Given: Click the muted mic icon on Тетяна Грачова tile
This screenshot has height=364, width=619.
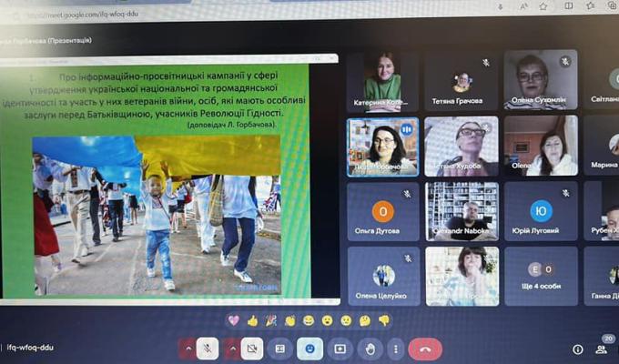Looking at the screenshot, I should pos(486,63).
